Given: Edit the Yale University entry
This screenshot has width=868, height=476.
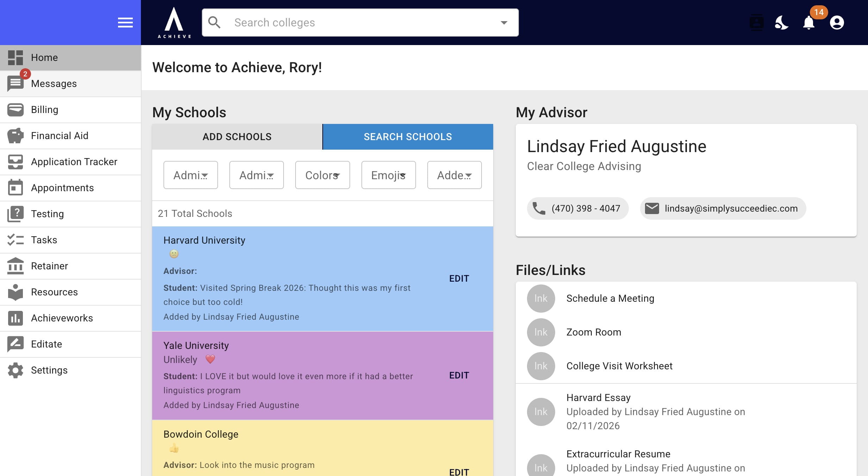Looking at the screenshot, I should coord(459,375).
